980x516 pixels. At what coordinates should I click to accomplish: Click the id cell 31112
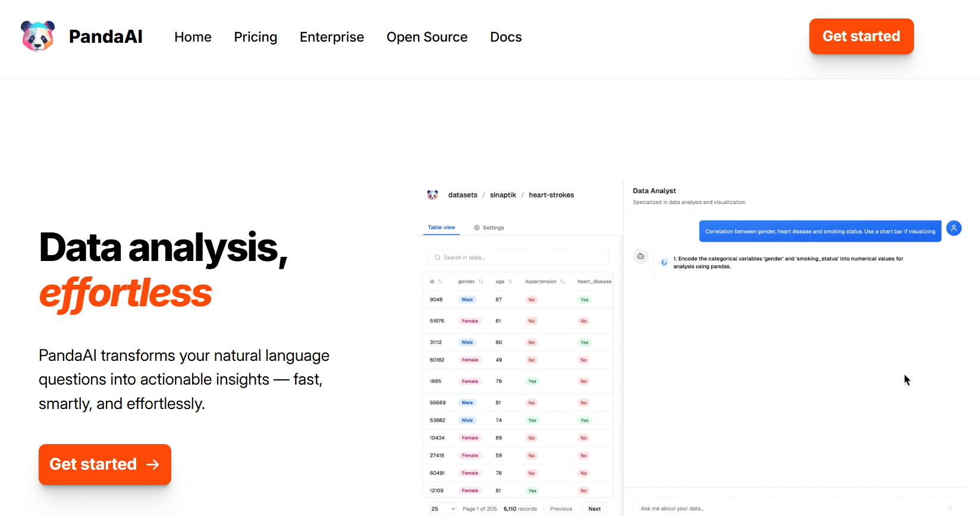[x=436, y=342]
